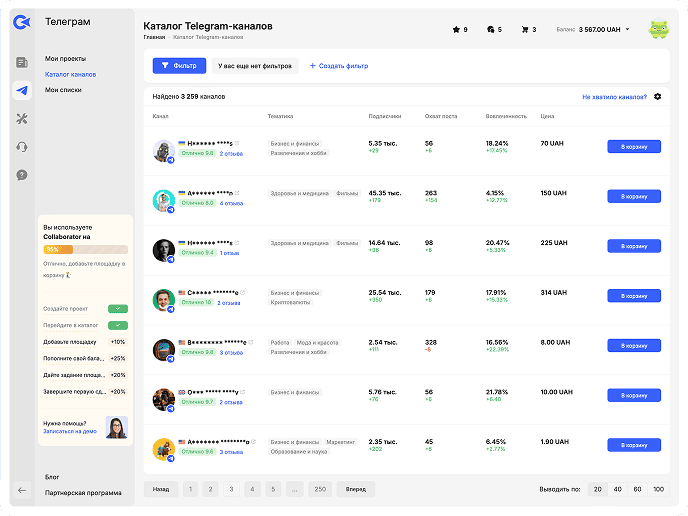The height and width of the screenshot is (516, 688).
Task: Collapse sidebar with the back arrow
Action: click(x=22, y=490)
